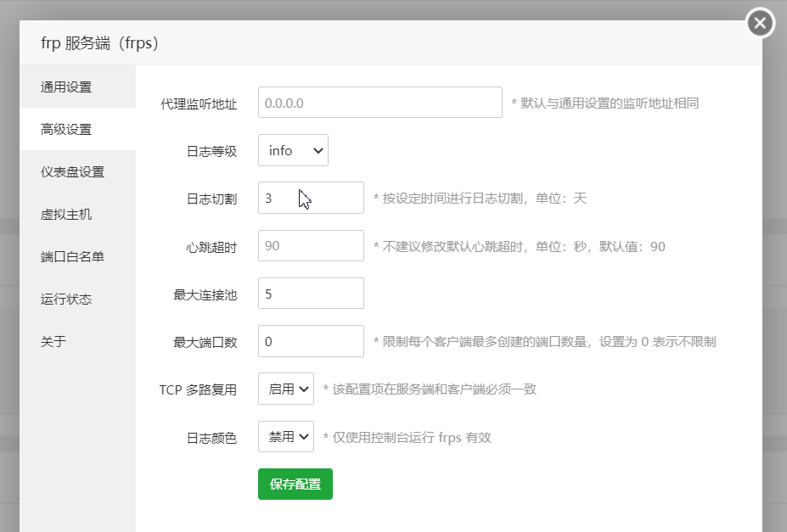View the 运行状态 tab
Screen dimensions: 787x532
coord(78,300)
